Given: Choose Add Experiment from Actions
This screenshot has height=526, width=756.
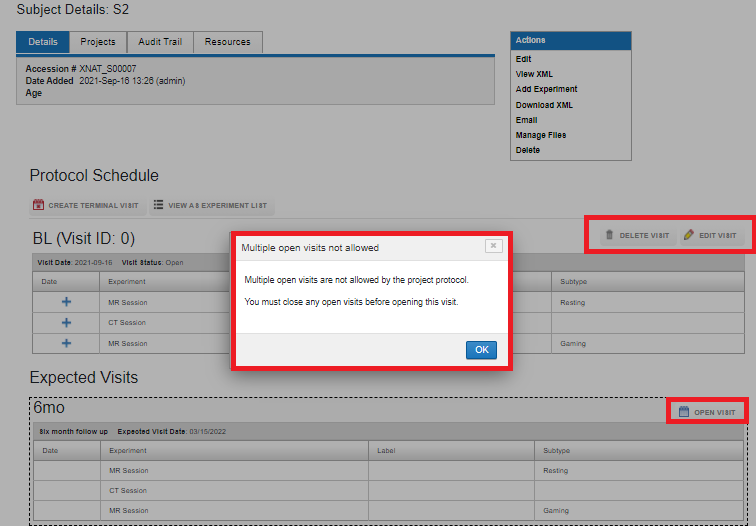Looking at the screenshot, I should click(546, 89).
